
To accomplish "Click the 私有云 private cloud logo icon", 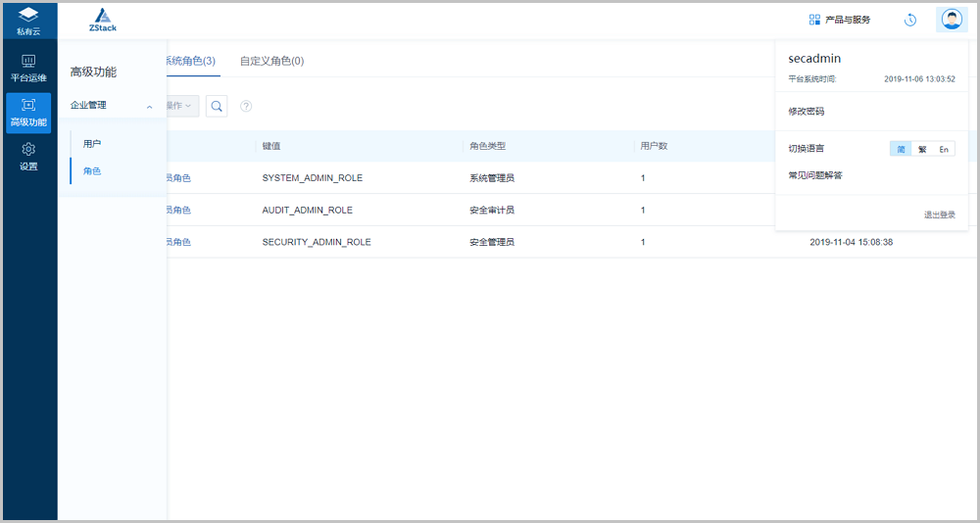I will click(28, 15).
